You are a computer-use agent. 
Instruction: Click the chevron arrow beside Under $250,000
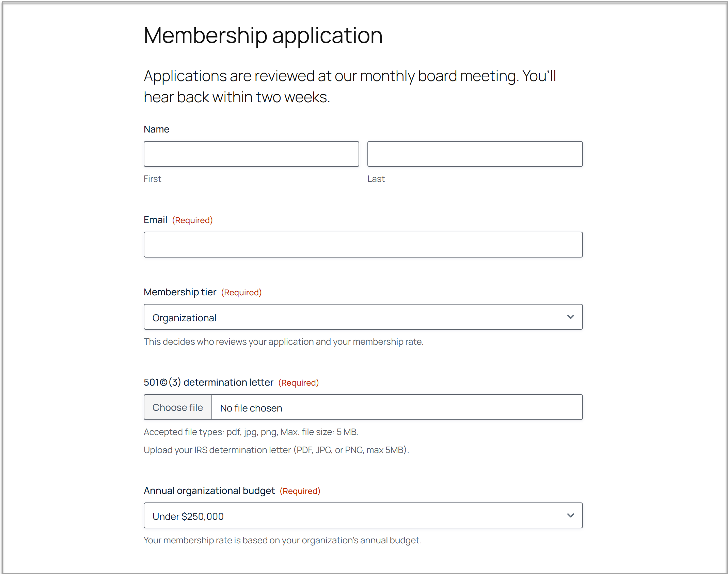pos(571,515)
